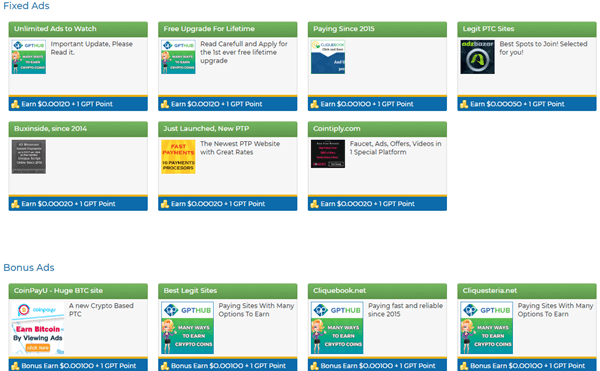Click the 'Earn $0.00100 + 1 GPT Point' bar in the 'Paying Since 2015' card
Viewport: 600px width, 371px height.
[377, 104]
